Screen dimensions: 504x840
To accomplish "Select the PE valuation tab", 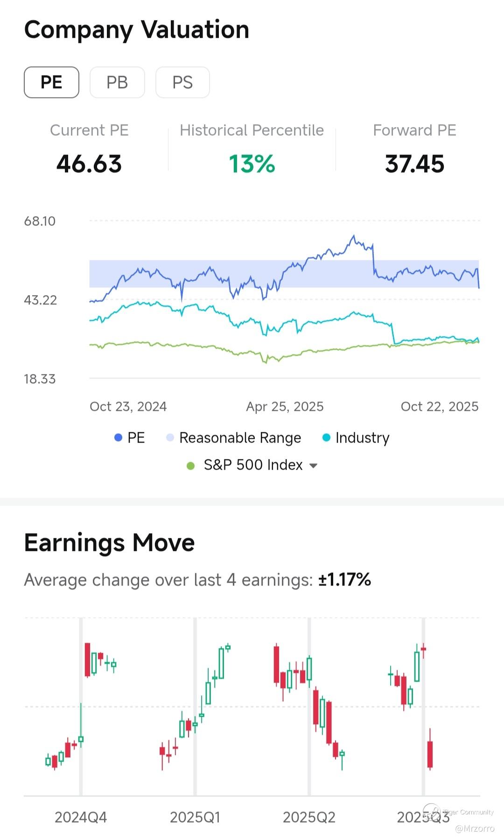I will click(51, 83).
